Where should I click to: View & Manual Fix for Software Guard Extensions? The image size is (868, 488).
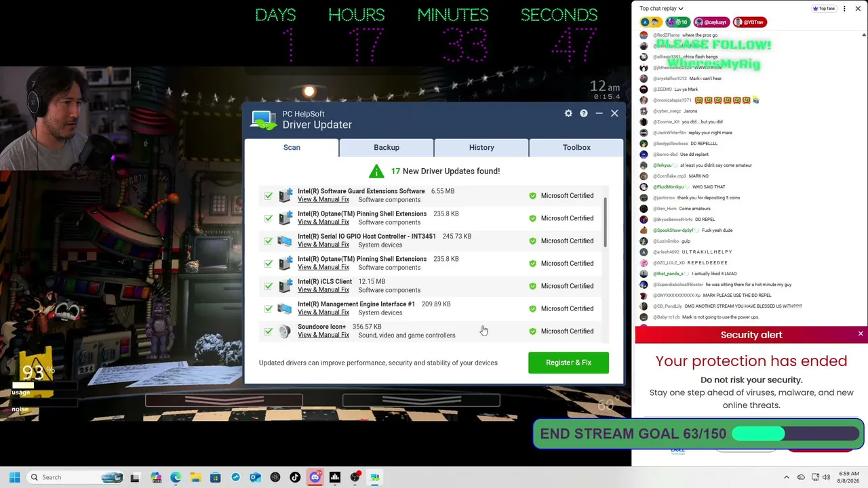pos(323,199)
